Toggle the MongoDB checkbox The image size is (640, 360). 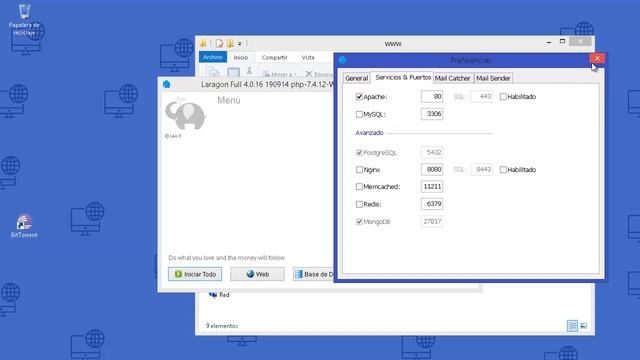point(359,222)
